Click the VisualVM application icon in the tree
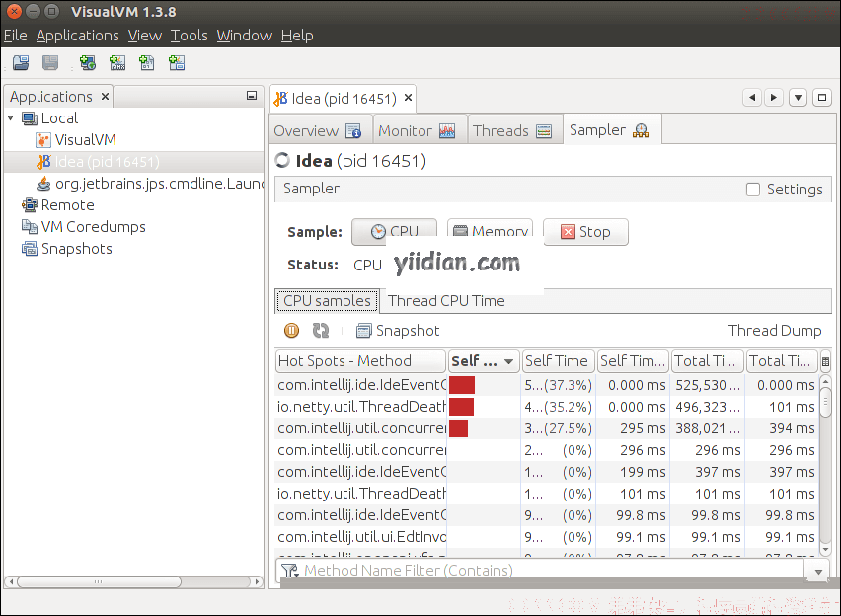This screenshot has width=841, height=616. [x=42, y=140]
